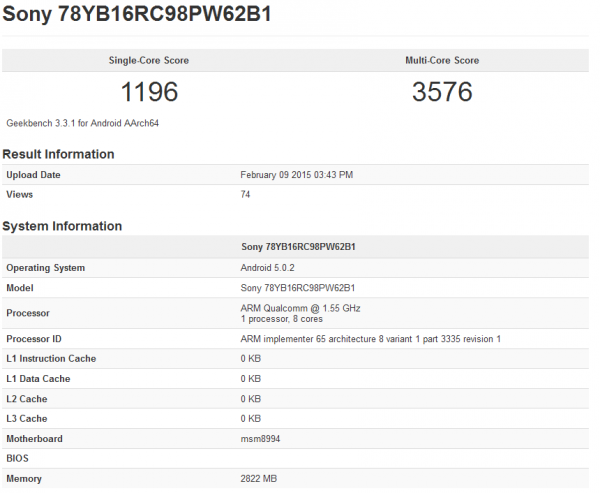The height and width of the screenshot is (493, 600).
Task: Select the Processor ID label
Action: (34, 339)
